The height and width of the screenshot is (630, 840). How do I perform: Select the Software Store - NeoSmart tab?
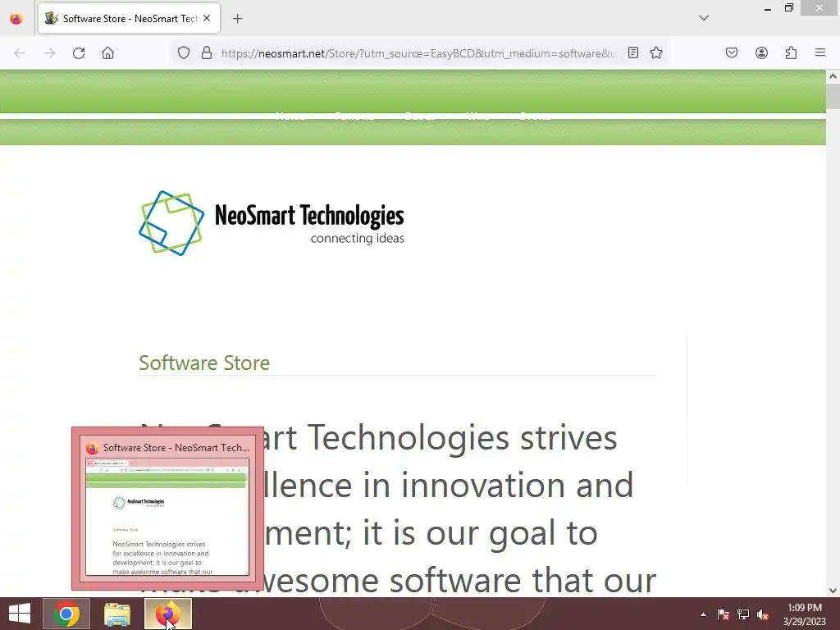click(129, 18)
